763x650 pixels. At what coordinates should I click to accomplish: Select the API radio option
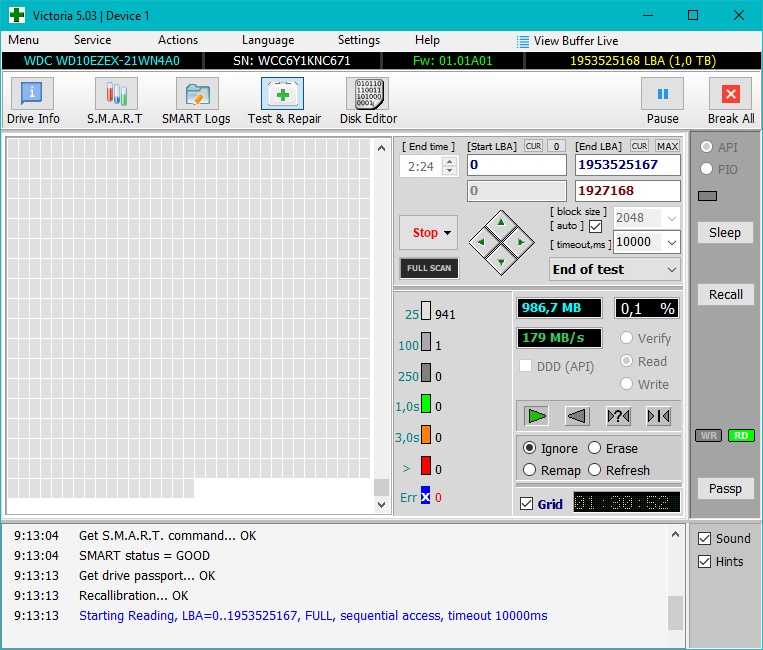pos(707,146)
